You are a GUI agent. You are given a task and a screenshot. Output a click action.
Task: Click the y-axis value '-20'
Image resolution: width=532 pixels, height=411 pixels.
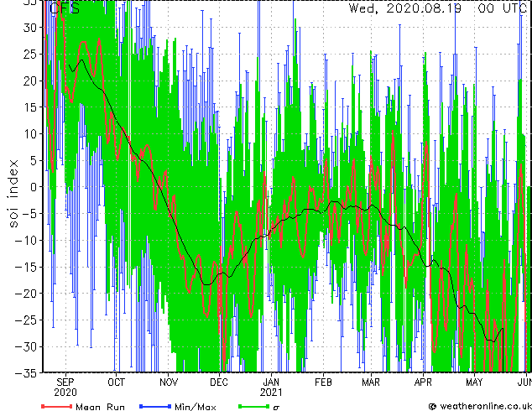[x=26, y=294]
